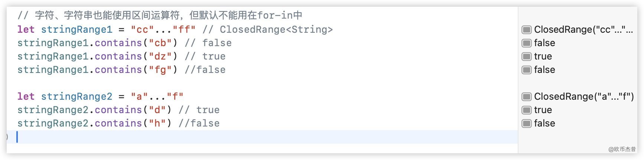Click the "h" argument in contains call
Image resolution: width=644 pixels, height=160 pixels.
click(x=157, y=124)
